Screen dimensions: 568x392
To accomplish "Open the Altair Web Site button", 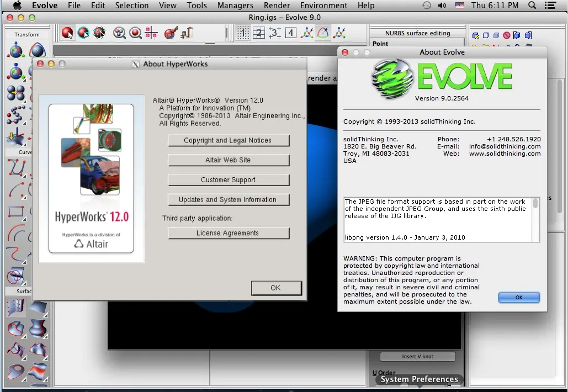I will 229,160.
